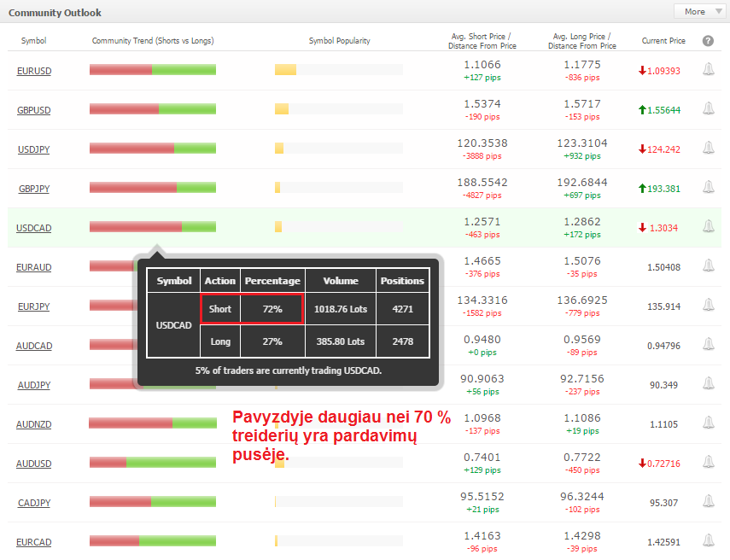730x560 pixels.
Task: Click the bell icon in AUDNZD row
Action: [x=708, y=423]
